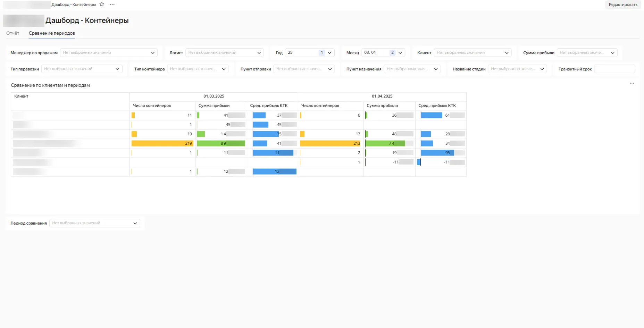Image resolution: width=644 pixels, height=328 pixels.
Task: Open the three-dot menu beside dashboard title
Action: (x=112, y=5)
